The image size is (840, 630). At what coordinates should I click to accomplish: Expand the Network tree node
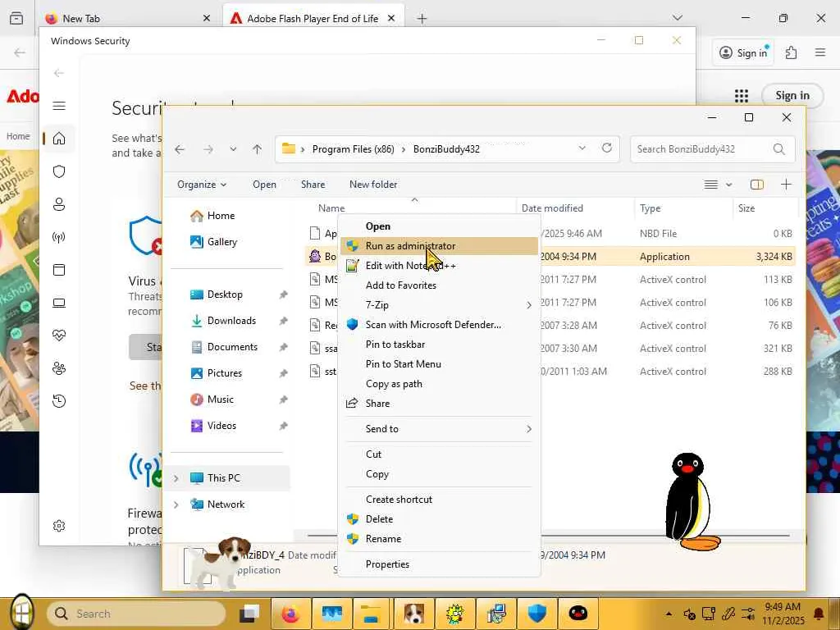(176, 504)
